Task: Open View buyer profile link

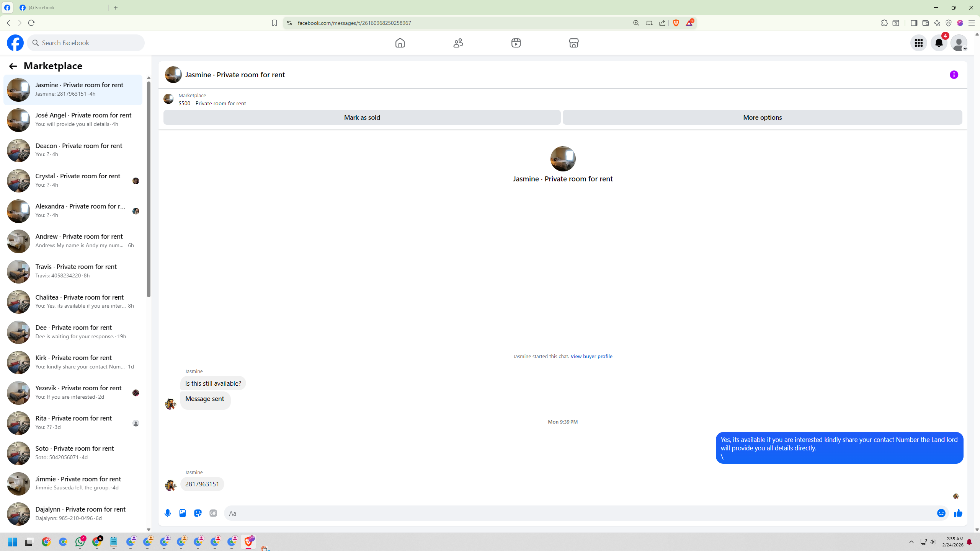Action: (591, 356)
